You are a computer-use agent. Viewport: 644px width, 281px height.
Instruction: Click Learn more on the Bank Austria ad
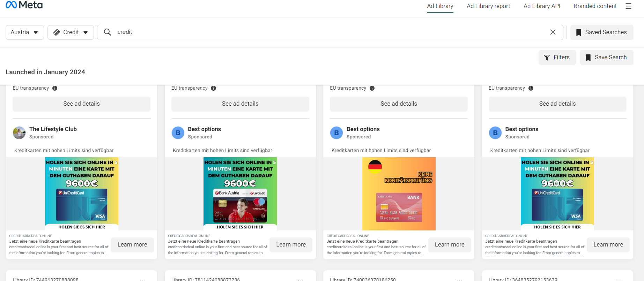coord(291,245)
